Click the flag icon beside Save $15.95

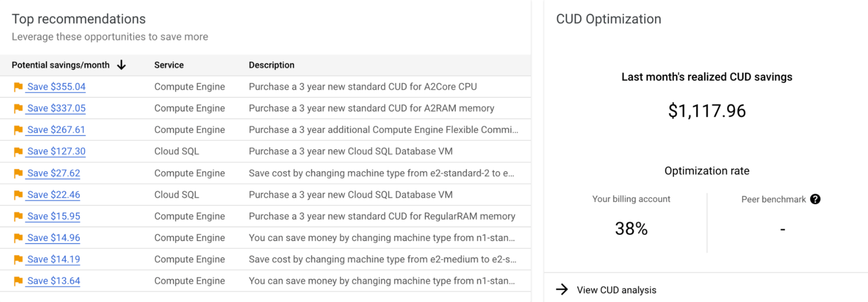(x=18, y=216)
